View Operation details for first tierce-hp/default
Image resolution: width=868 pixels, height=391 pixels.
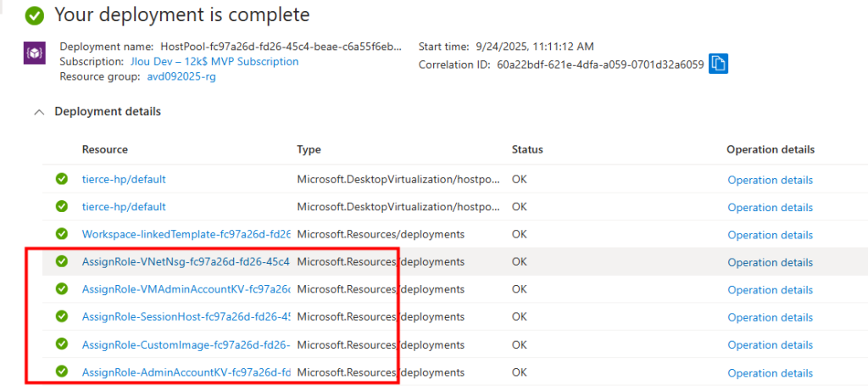(770, 180)
